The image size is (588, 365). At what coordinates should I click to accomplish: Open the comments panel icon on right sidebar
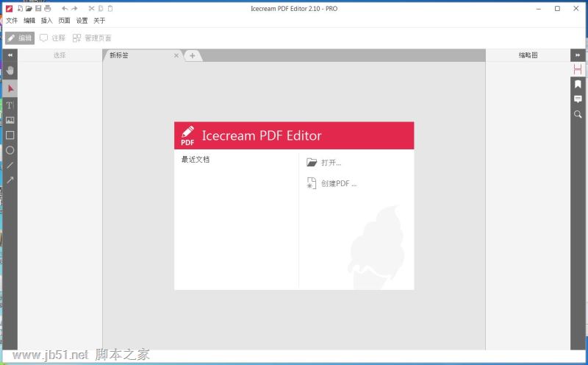tap(578, 99)
